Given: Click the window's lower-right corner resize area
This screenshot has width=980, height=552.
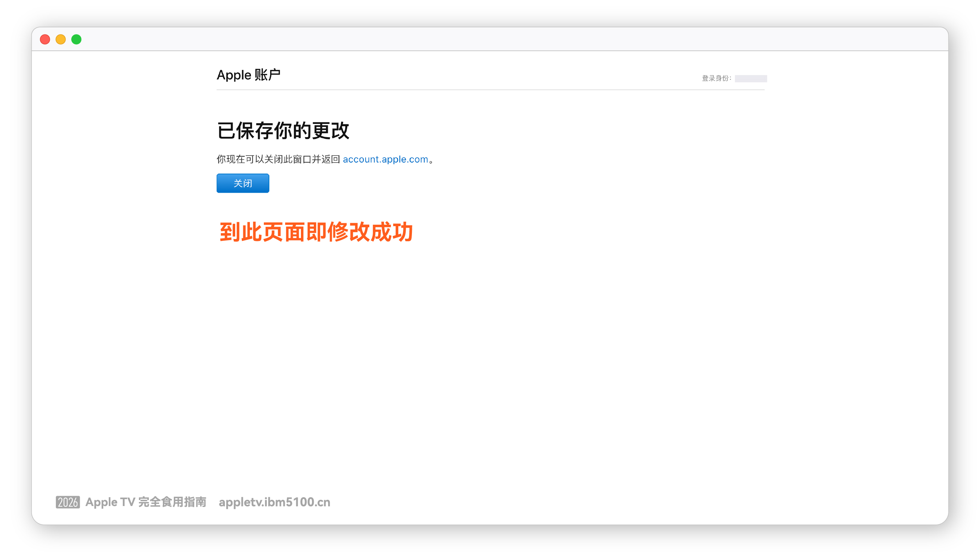Looking at the screenshot, I should pos(945,521).
